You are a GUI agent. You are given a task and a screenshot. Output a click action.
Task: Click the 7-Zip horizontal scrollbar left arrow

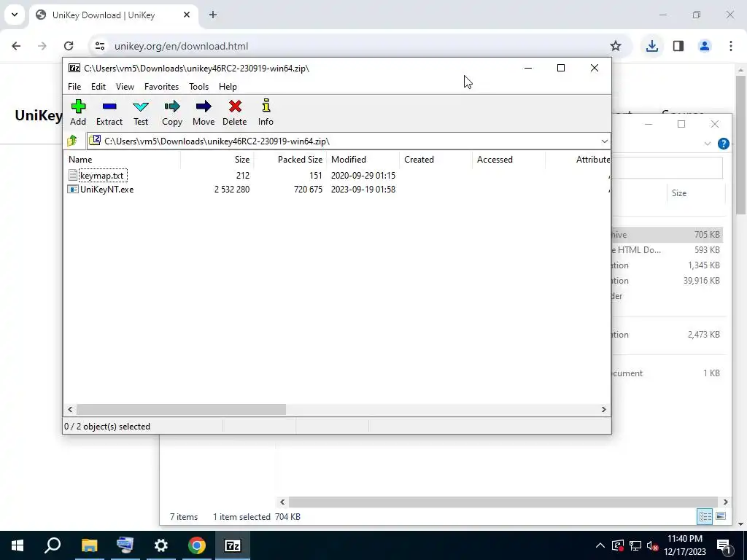point(71,410)
